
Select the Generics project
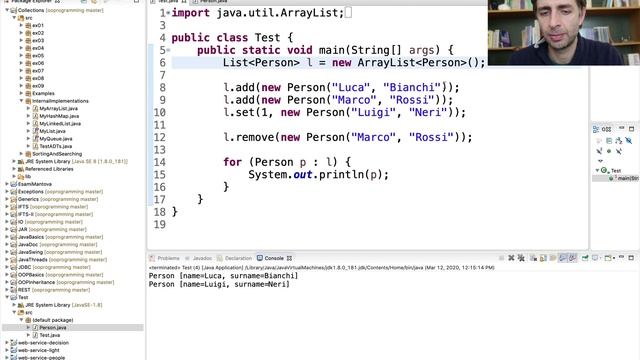(58, 199)
